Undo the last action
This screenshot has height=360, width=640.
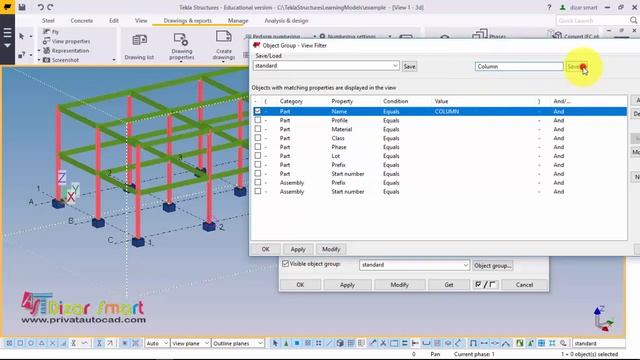pos(40,7)
